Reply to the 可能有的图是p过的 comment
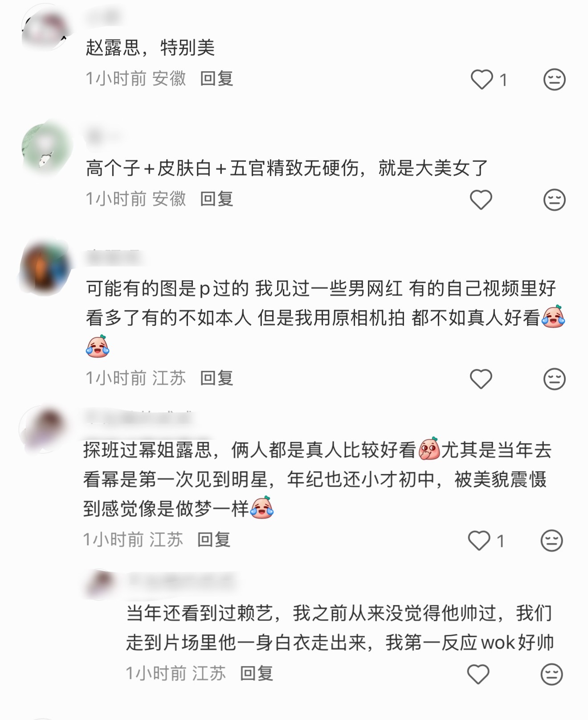The height and width of the screenshot is (720, 588). (216, 379)
